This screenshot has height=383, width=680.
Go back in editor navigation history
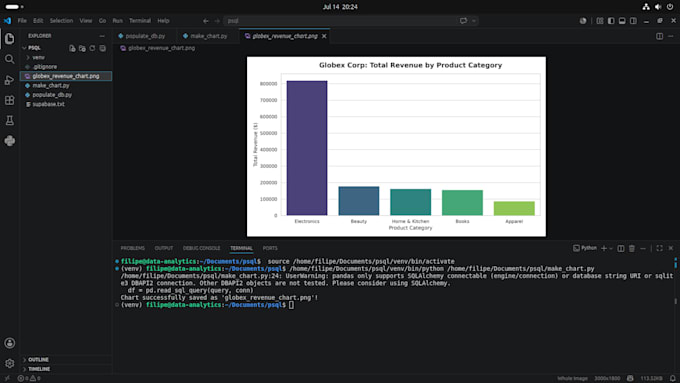pyautogui.click(x=206, y=21)
